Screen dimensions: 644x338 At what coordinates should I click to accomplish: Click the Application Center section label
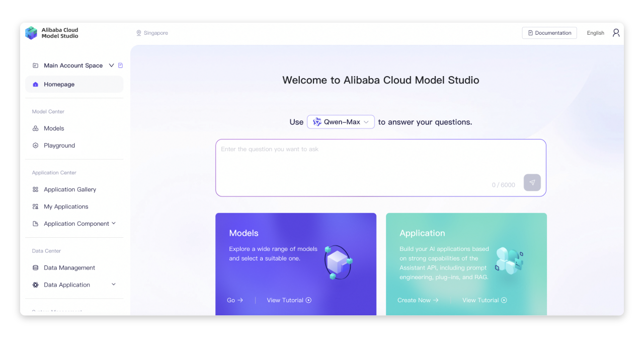(54, 173)
